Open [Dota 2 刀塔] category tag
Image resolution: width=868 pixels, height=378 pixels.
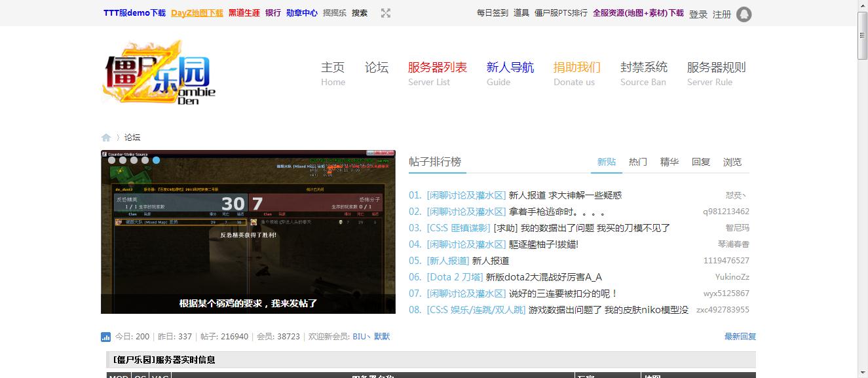[x=455, y=277]
